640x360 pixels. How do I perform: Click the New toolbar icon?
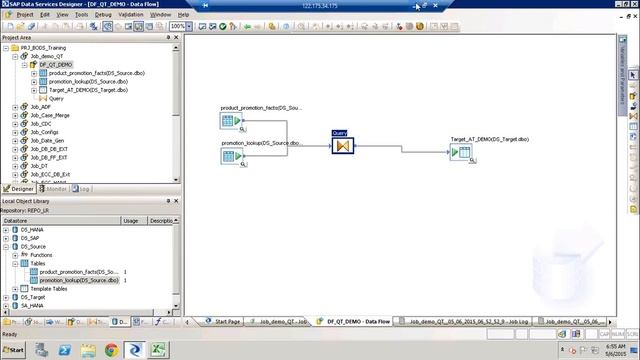10,27
